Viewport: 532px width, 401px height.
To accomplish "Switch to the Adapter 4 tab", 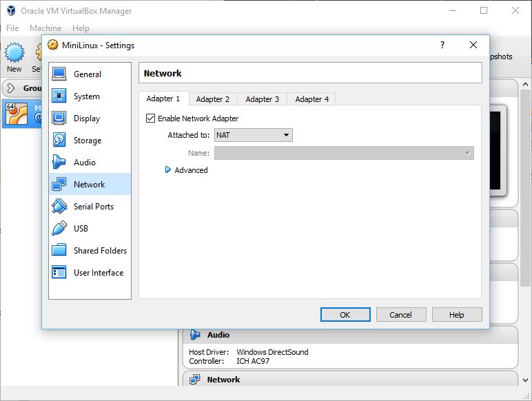I will tap(311, 99).
